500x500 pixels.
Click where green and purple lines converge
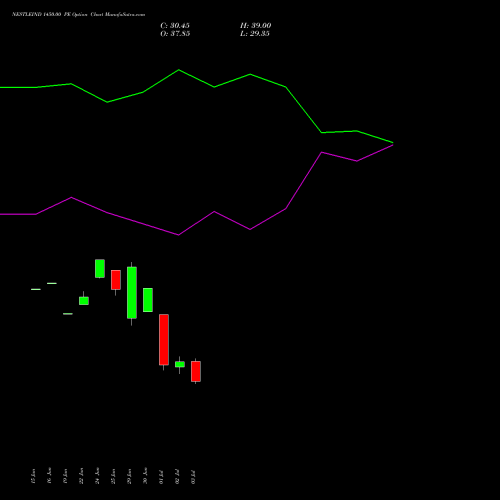[x=393, y=144]
